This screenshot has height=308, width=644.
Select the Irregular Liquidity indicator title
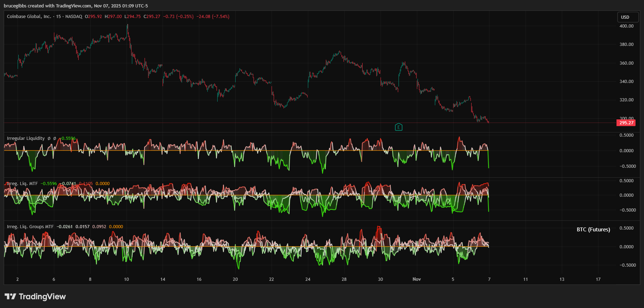[26, 138]
